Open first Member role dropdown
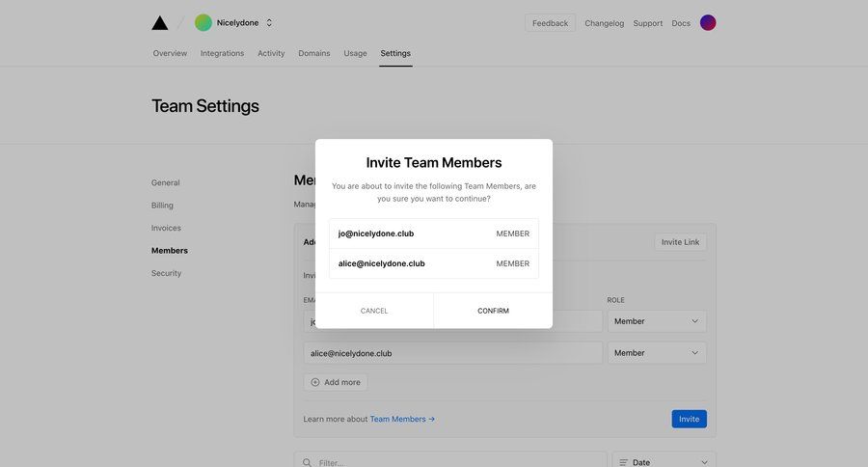 (x=657, y=321)
